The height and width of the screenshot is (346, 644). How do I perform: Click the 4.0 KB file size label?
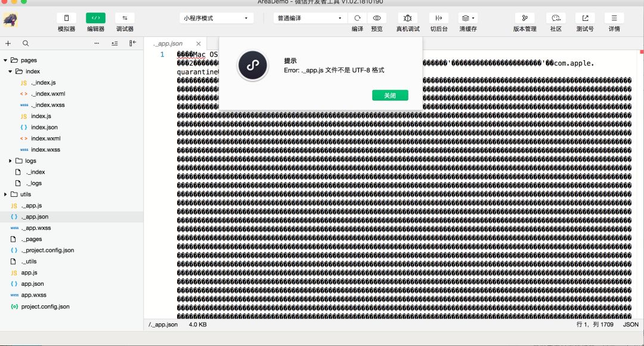tap(197, 325)
